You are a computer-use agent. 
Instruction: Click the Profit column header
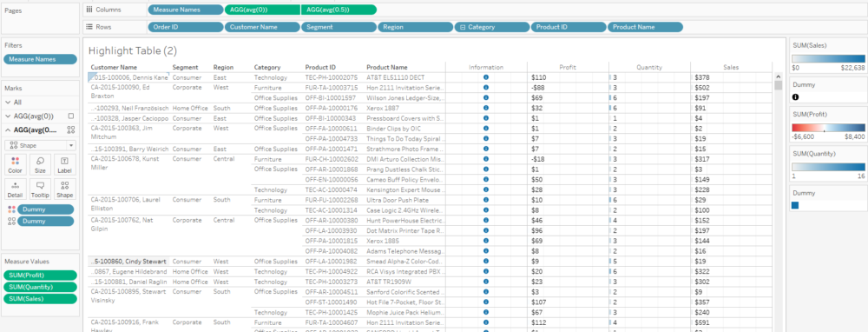pos(568,67)
